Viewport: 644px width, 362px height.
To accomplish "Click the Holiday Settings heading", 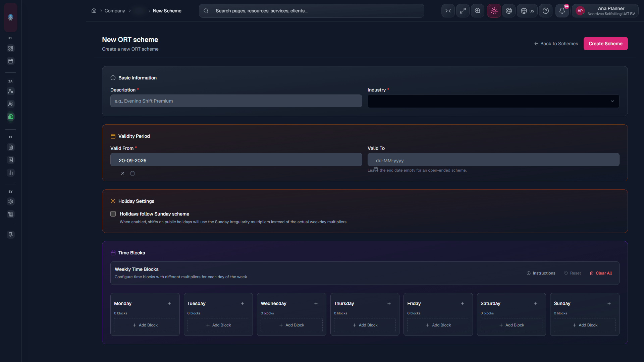I will [136, 201].
